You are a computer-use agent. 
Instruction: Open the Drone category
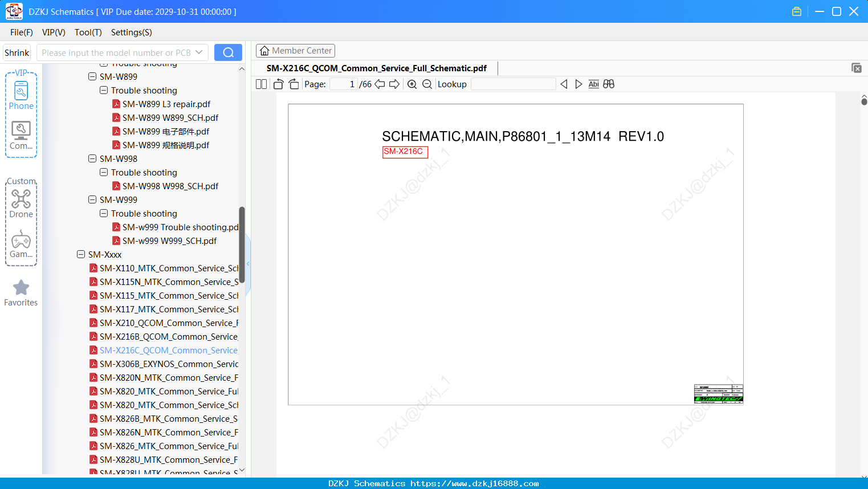tap(21, 203)
